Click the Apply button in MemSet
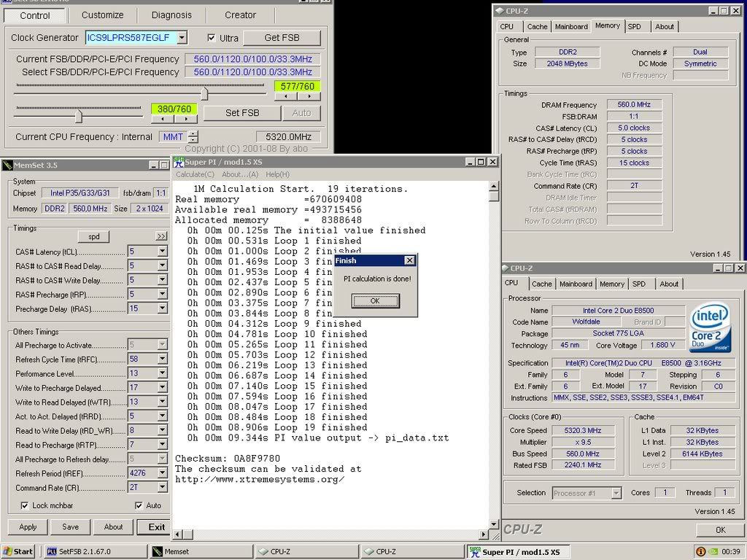Image resolution: width=747 pixels, height=560 pixels. pos(28,526)
